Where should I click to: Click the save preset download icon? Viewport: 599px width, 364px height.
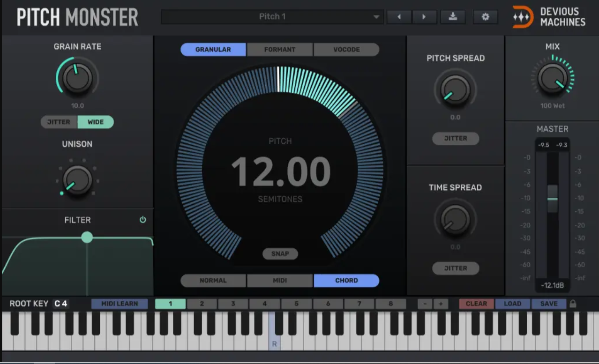pos(453,17)
